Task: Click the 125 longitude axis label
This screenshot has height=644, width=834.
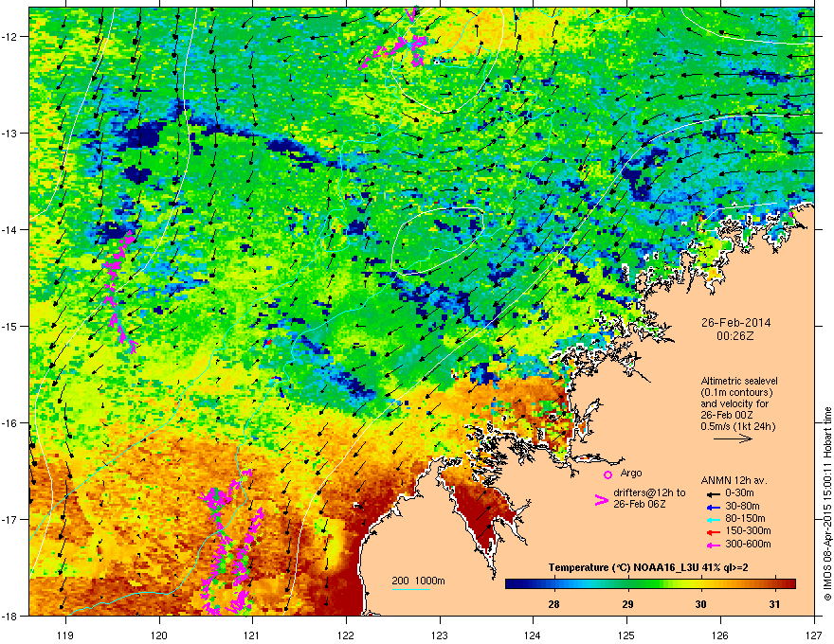Action: (x=626, y=635)
